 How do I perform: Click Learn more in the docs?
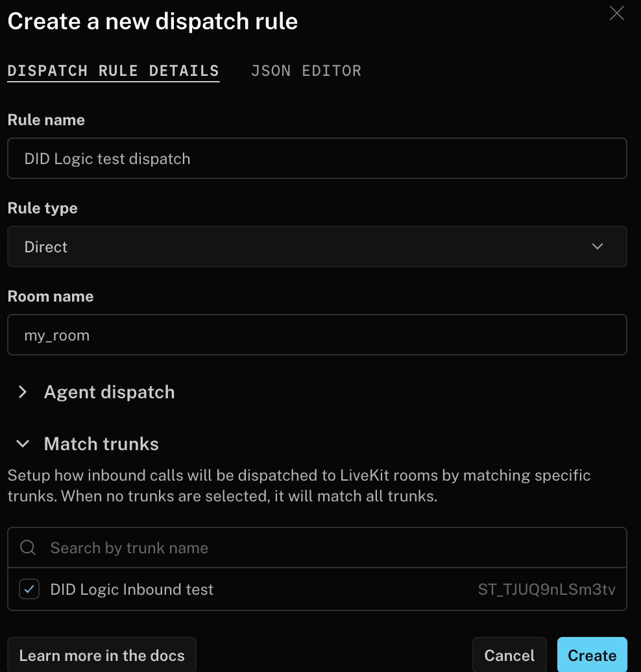(102, 656)
